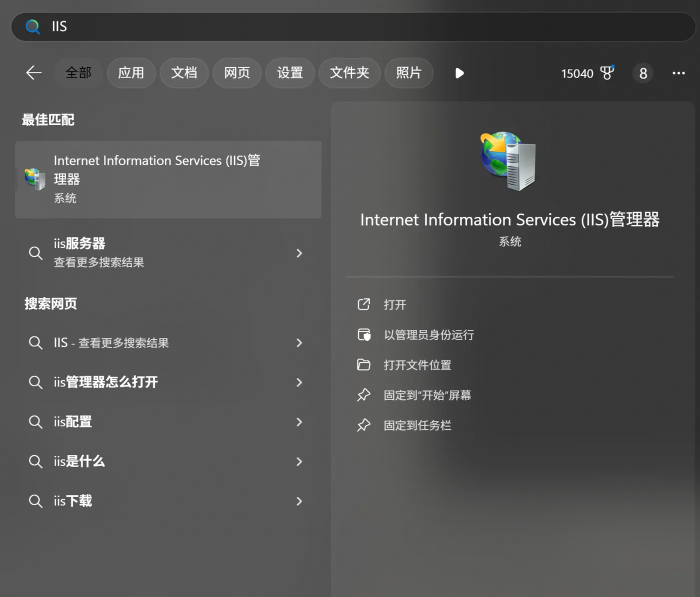Expand the iis配置 result chevron

pos(299,422)
